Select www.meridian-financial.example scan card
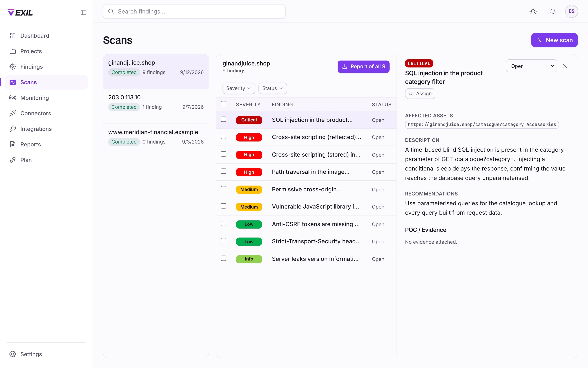This screenshot has width=588, height=368. (x=156, y=141)
